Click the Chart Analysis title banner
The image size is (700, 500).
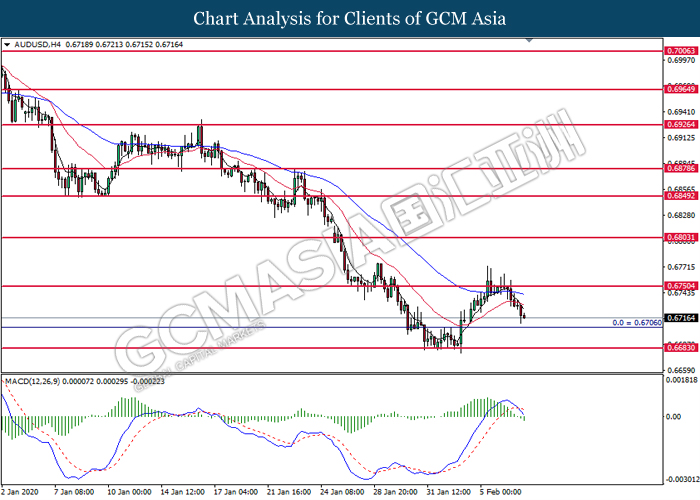pos(349,18)
